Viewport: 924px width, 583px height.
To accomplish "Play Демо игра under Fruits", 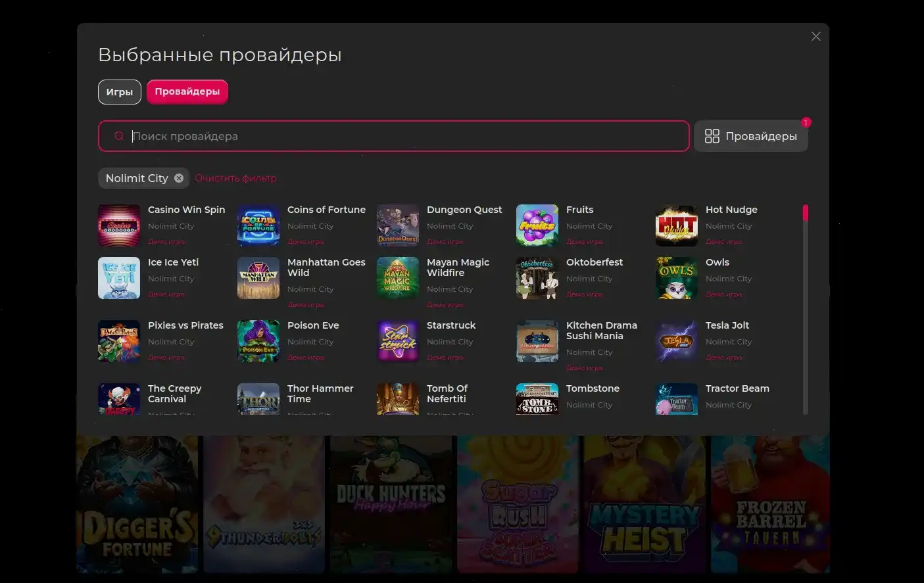I will [584, 241].
